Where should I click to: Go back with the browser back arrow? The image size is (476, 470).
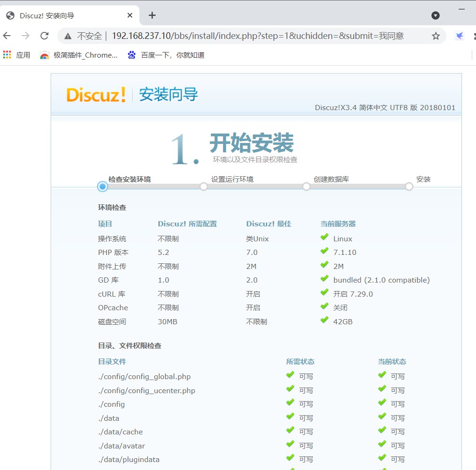7,36
